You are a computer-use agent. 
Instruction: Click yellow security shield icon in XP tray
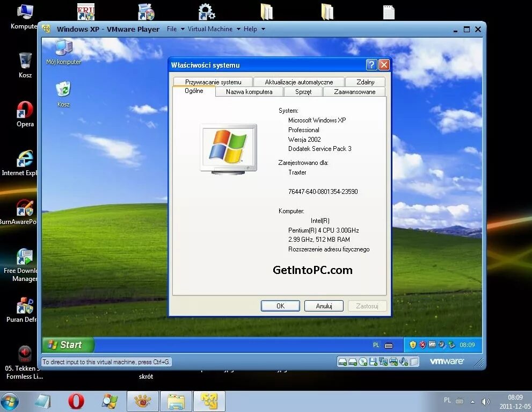pyautogui.click(x=413, y=345)
